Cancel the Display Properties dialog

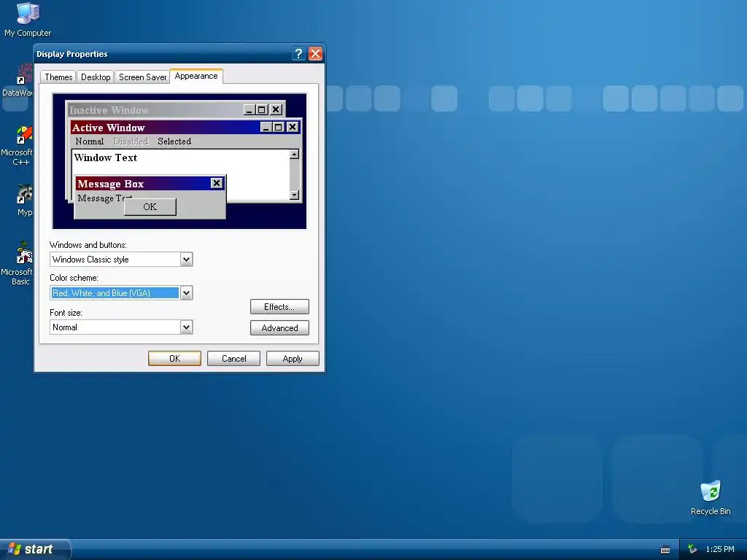233,359
